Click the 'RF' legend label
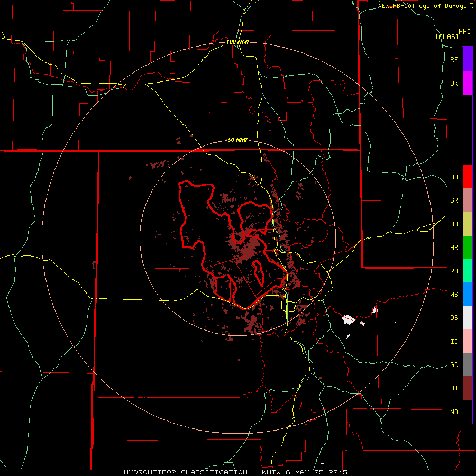Screen dimensions: 476x476 click(454, 60)
